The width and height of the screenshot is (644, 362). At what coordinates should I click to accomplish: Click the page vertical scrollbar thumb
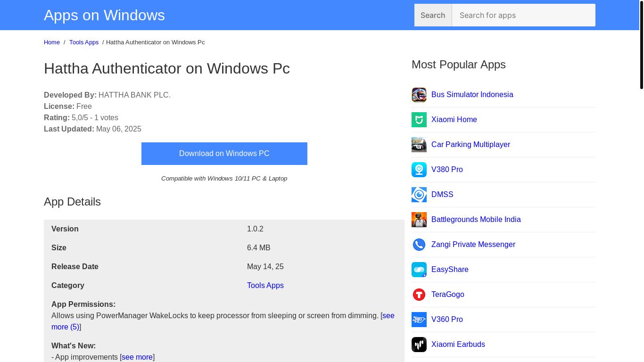click(x=642, y=45)
